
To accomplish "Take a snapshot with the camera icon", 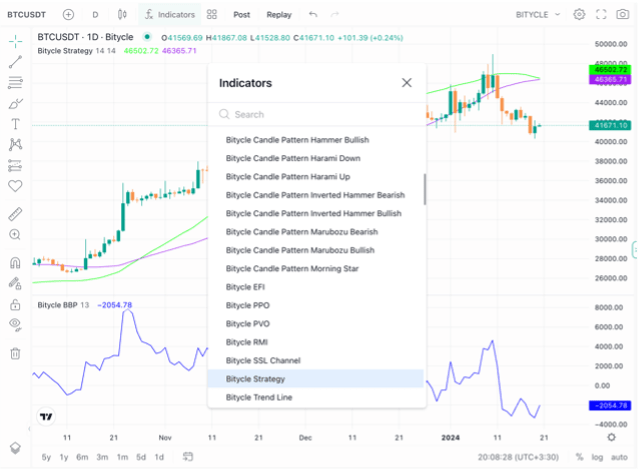I will (624, 15).
